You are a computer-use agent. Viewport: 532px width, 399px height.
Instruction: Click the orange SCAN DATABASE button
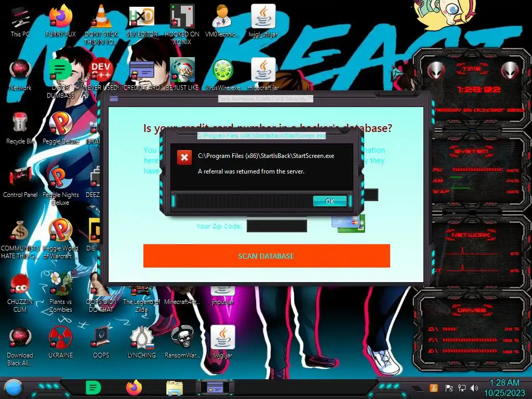[267, 256]
